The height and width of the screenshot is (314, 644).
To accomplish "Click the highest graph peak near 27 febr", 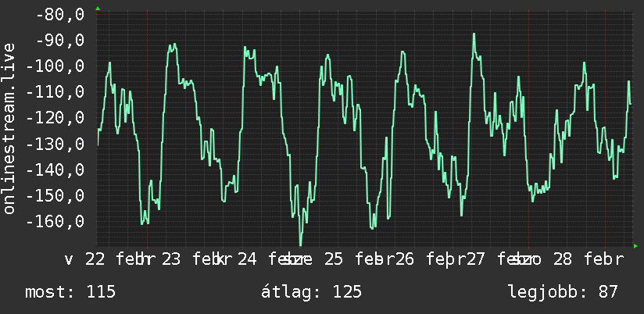I will (x=474, y=34).
